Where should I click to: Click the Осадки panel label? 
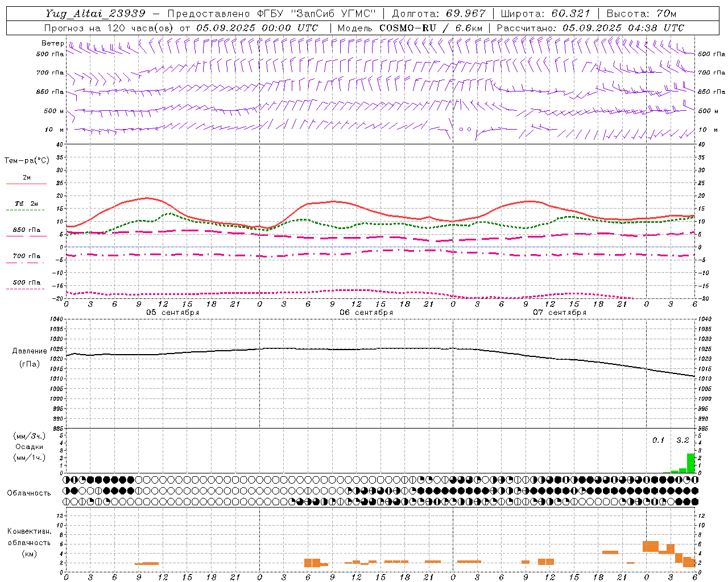[30, 447]
